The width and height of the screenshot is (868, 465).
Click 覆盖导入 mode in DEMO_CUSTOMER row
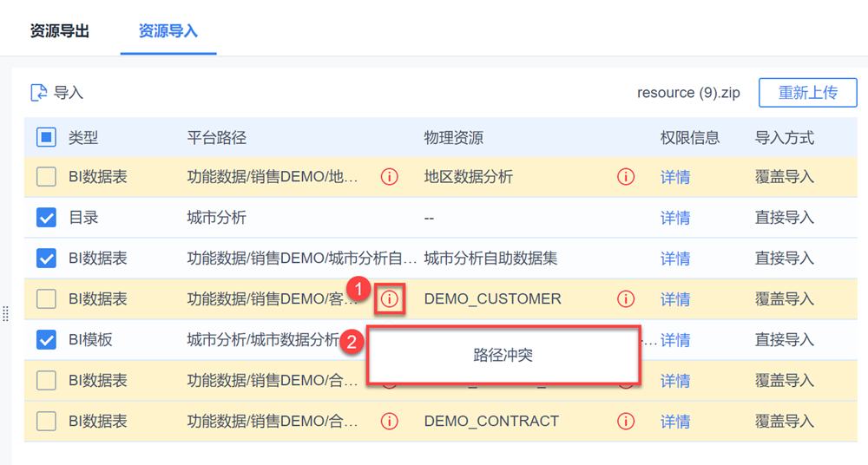[785, 299]
